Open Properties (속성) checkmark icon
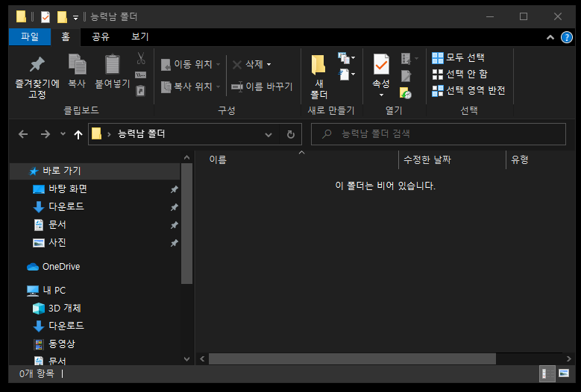The width and height of the screenshot is (581, 392). (x=381, y=64)
